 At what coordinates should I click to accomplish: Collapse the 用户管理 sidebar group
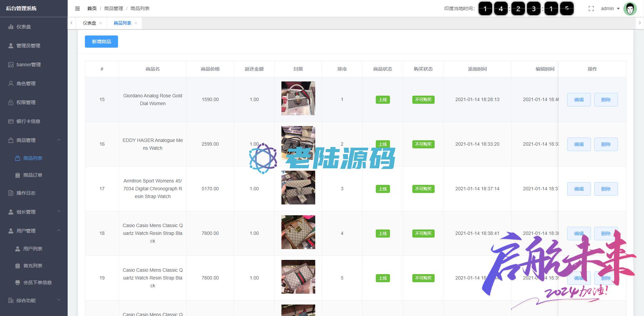34,231
